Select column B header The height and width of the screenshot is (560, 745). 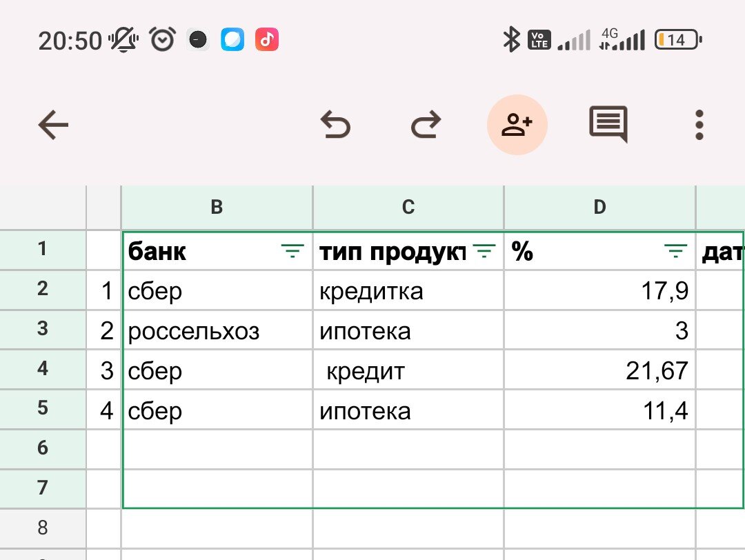217,208
